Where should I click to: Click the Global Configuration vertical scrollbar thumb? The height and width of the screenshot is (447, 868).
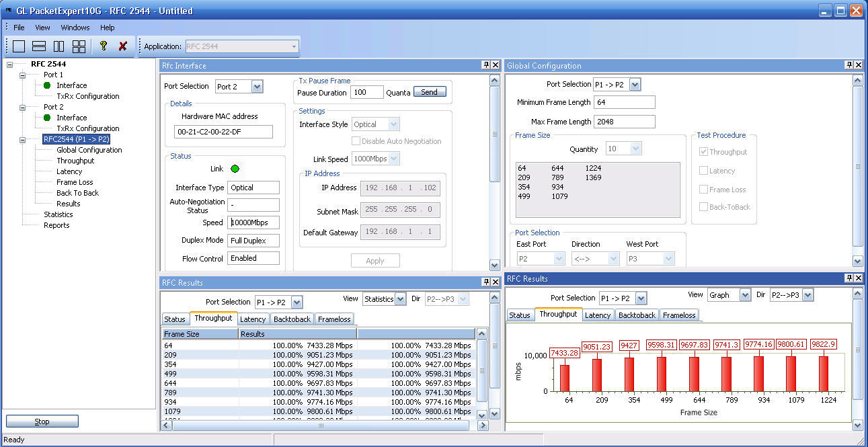coord(858,166)
